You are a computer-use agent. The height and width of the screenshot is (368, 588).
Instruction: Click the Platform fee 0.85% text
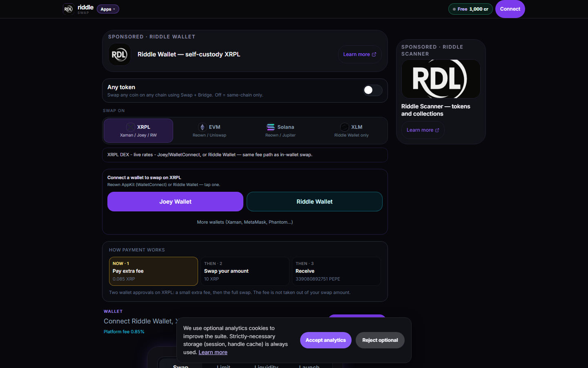tap(124, 332)
